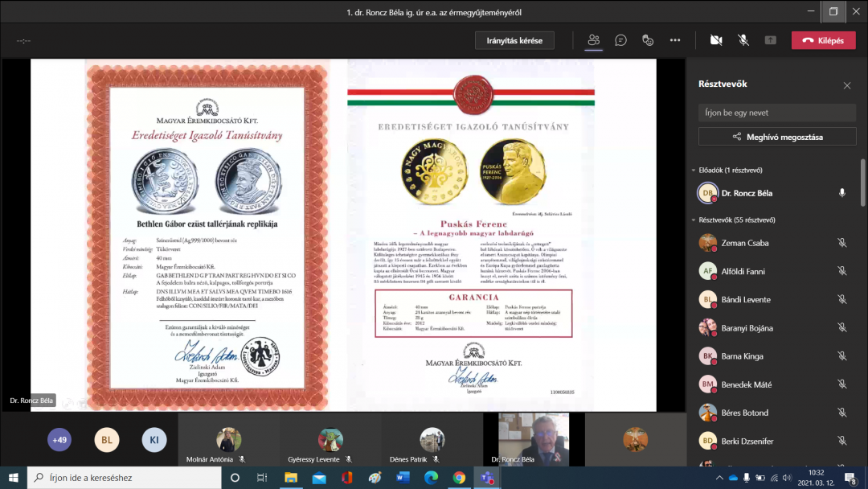868x489 pixels.
Task: Open the reactions and raise hand icon
Action: point(648,40)
